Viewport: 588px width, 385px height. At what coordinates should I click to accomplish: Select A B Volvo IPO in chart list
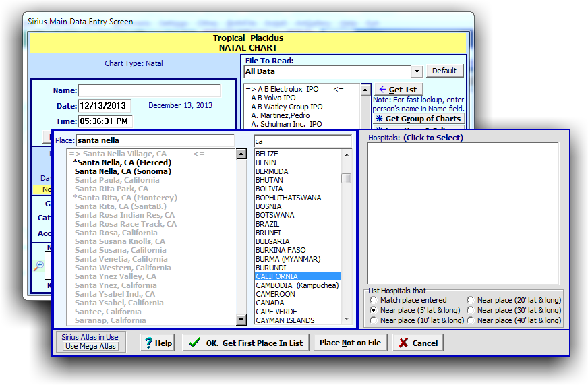point(273,98)
